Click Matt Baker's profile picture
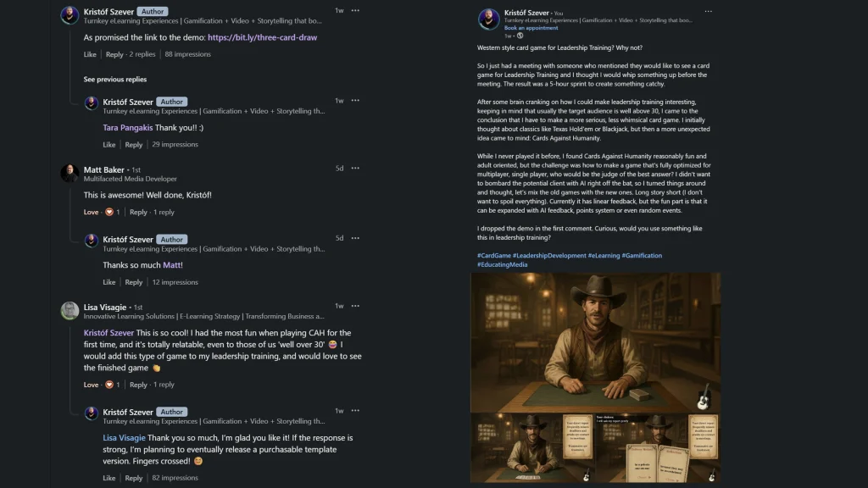 tap(70, 173)
